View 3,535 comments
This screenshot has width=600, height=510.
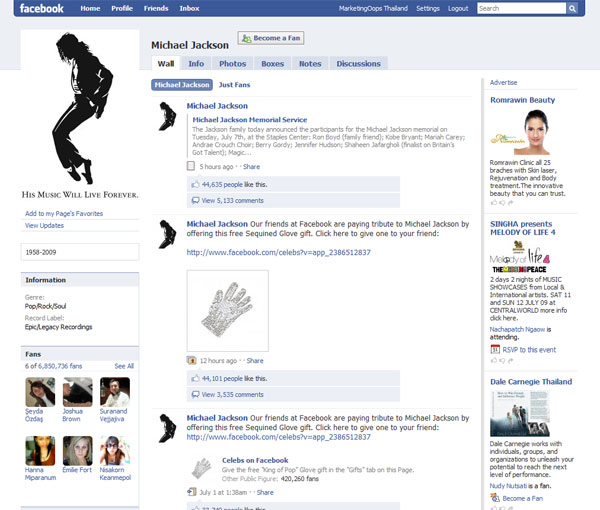coord(232,394)
